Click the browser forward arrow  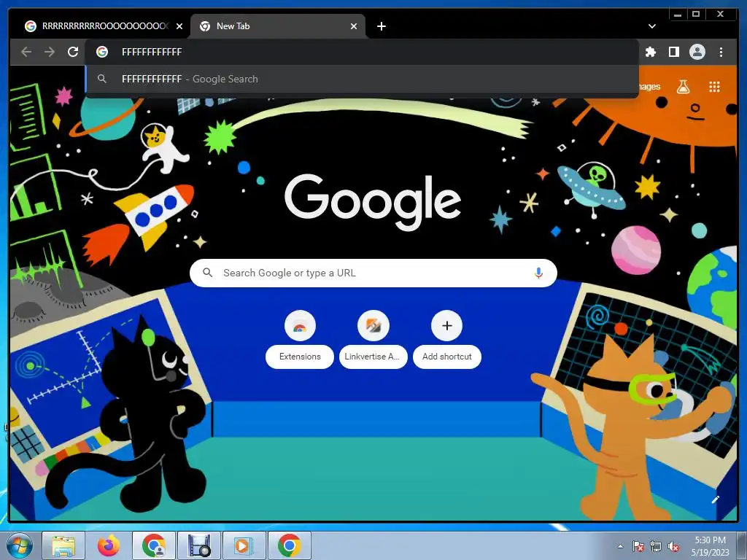[50, 52]
